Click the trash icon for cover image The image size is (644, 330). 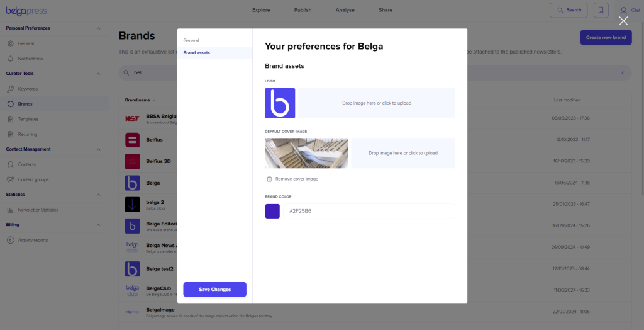click(x=269, y=179)
